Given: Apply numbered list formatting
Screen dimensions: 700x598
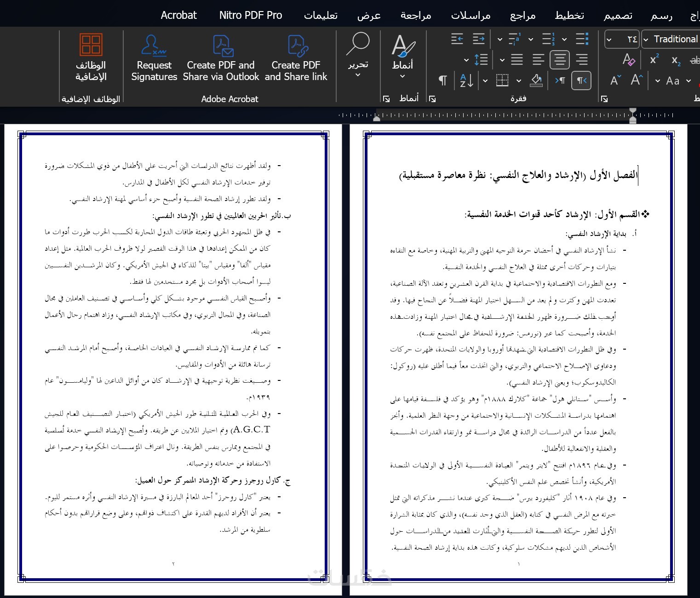Looking at the screenshot, I should point(548,39).
